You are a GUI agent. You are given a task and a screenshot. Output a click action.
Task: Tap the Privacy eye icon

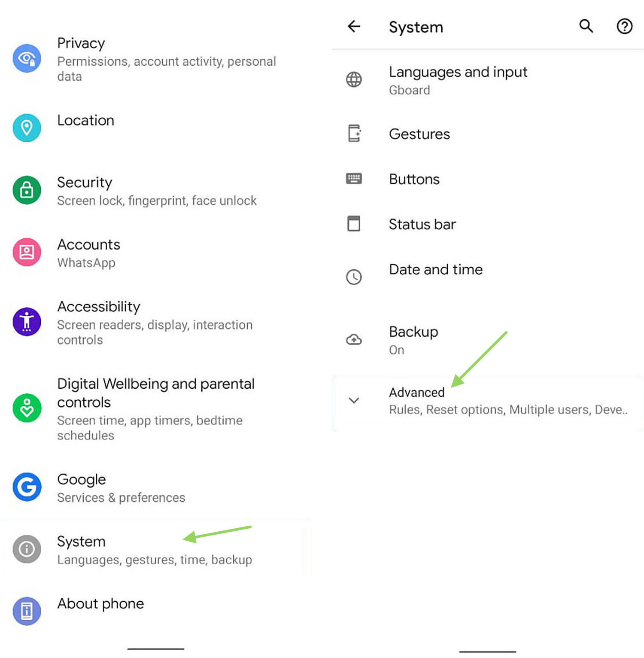tap(27, 58)
